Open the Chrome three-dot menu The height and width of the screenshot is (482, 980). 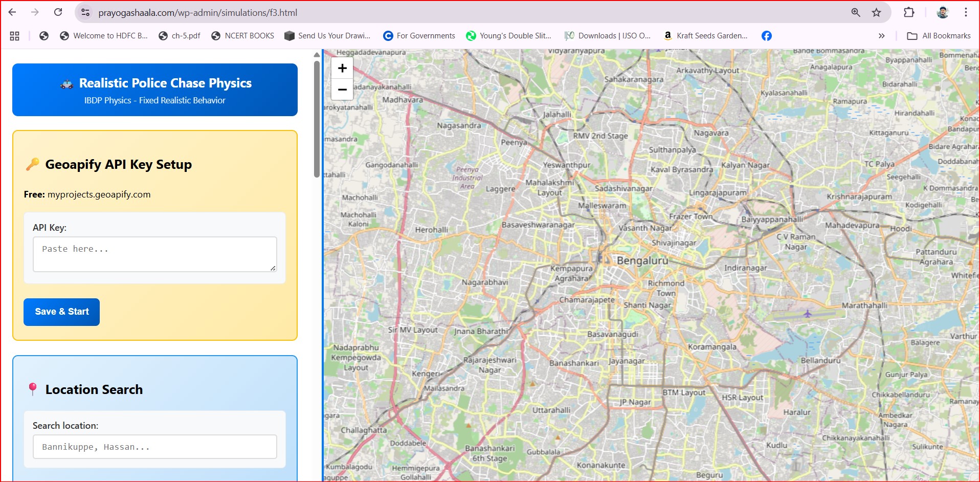pos(966,12)
